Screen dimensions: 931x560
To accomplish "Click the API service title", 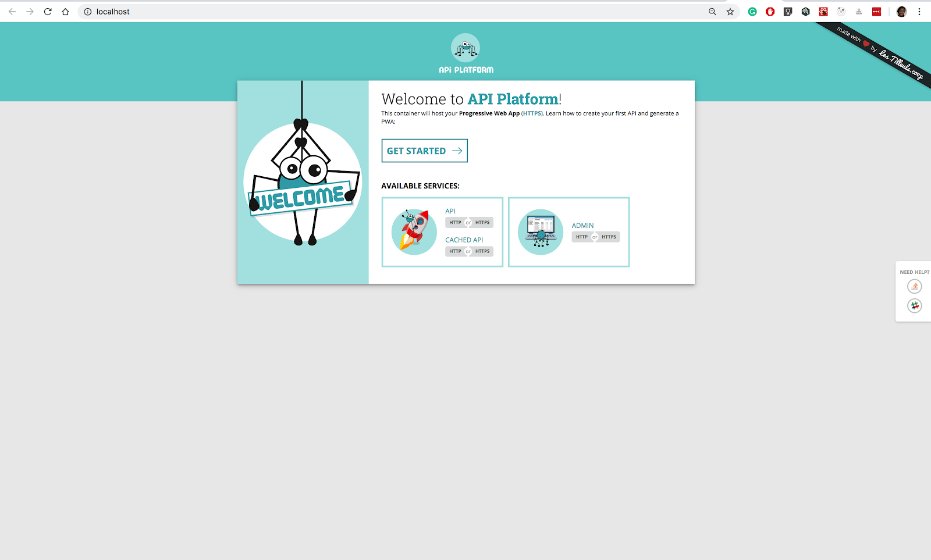I will (x=450, y=211).
